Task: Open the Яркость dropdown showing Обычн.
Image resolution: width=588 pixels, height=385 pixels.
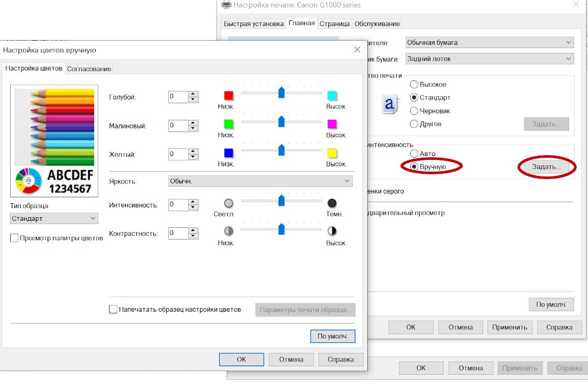Action: 260,181
